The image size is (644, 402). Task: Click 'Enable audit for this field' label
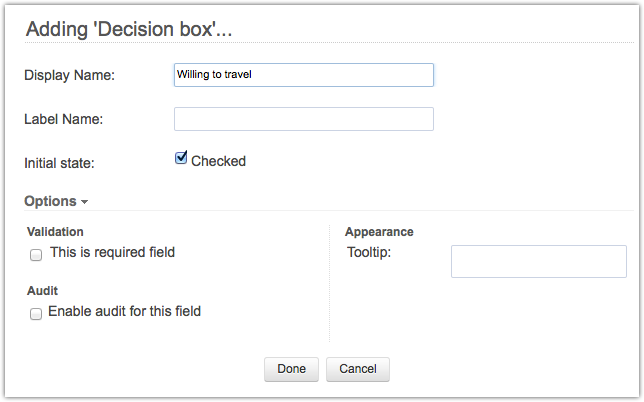point(125,311)
